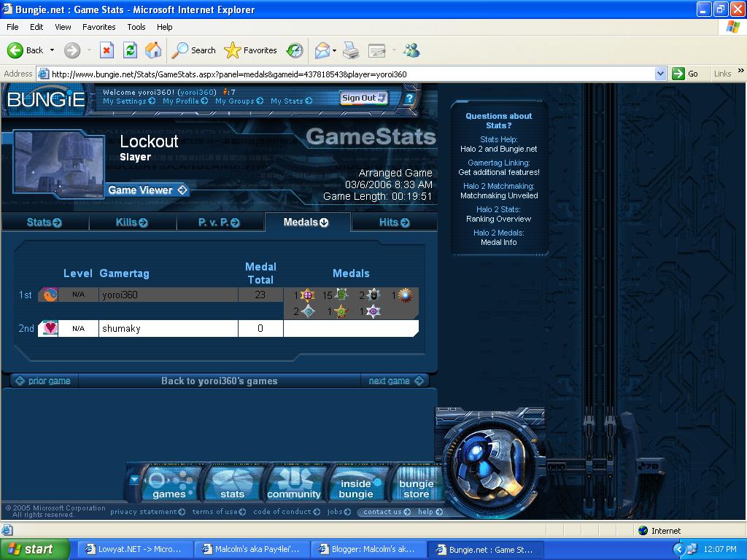Click the Edit page icon in toolbar
The height and width of the screenshot is (560, 747).
(x=377, y=50)
